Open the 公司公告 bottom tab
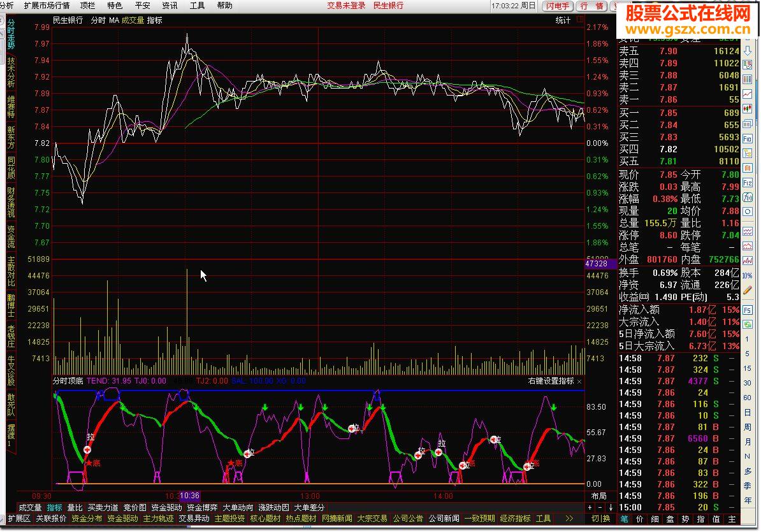 click(408, 519)
